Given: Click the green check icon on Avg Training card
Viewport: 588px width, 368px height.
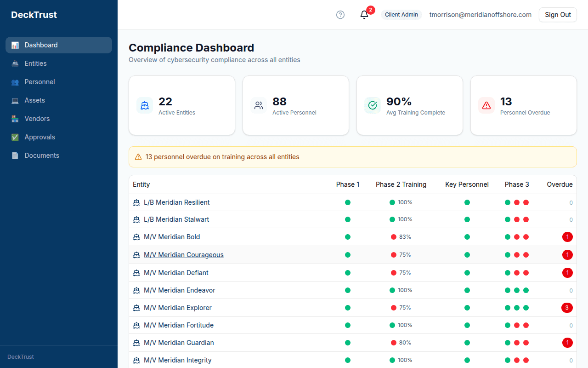Looking at the screenshot, I should 373,105.
